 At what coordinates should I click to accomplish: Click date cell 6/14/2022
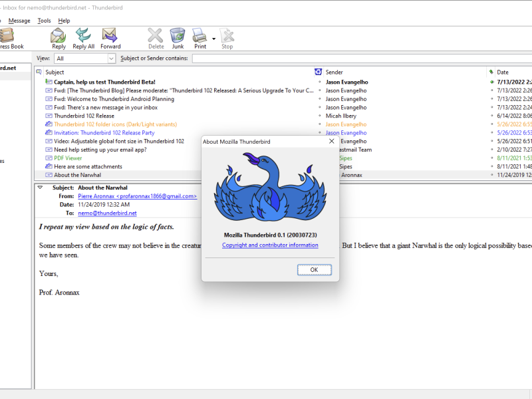(514, 116)
